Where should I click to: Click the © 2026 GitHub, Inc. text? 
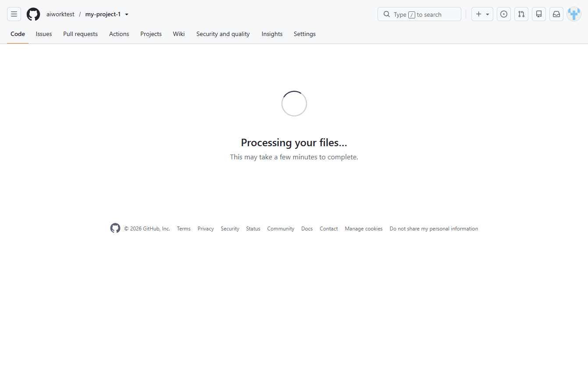147,229
